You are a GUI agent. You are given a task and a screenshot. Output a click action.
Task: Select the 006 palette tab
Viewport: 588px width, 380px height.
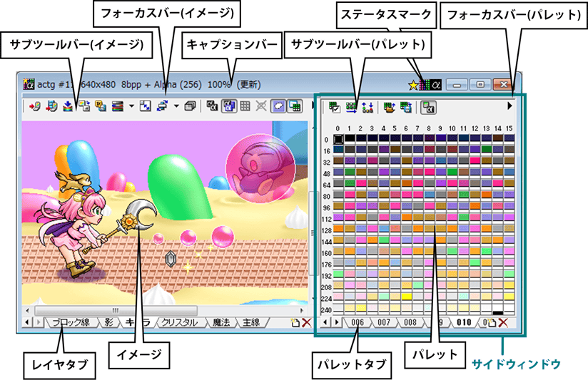tap(358, 322)
